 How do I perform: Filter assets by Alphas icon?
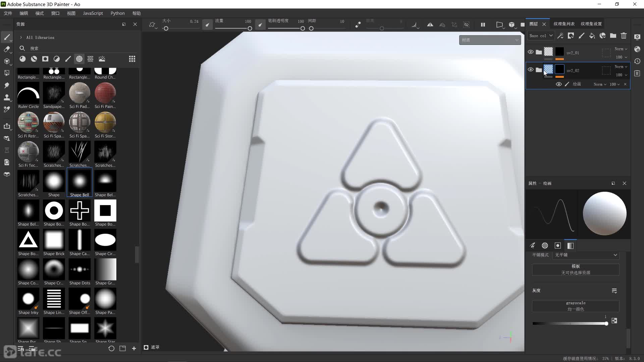tap(79, 59)
